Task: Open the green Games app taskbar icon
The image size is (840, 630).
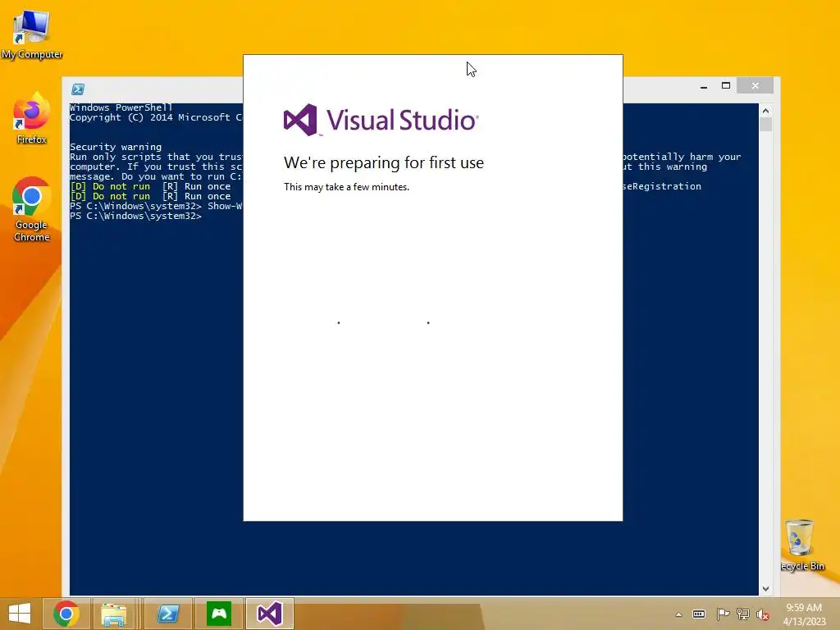Action: click(218, 614)
